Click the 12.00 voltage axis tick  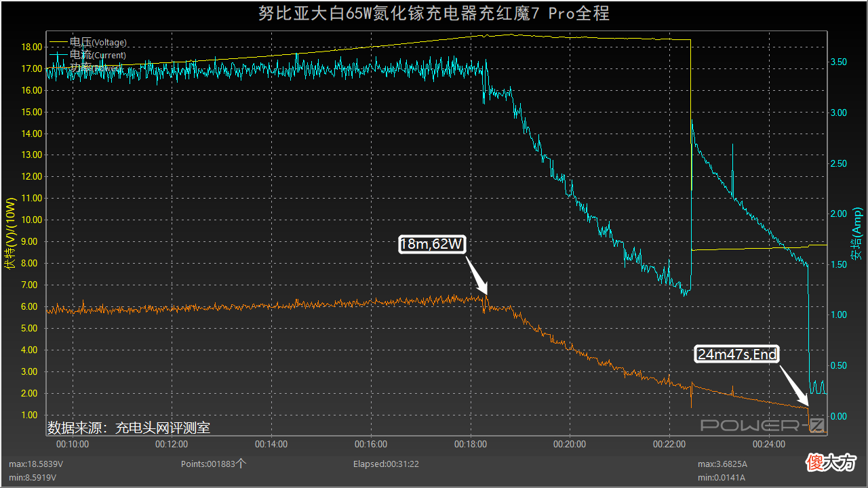(x=31, y=177)
